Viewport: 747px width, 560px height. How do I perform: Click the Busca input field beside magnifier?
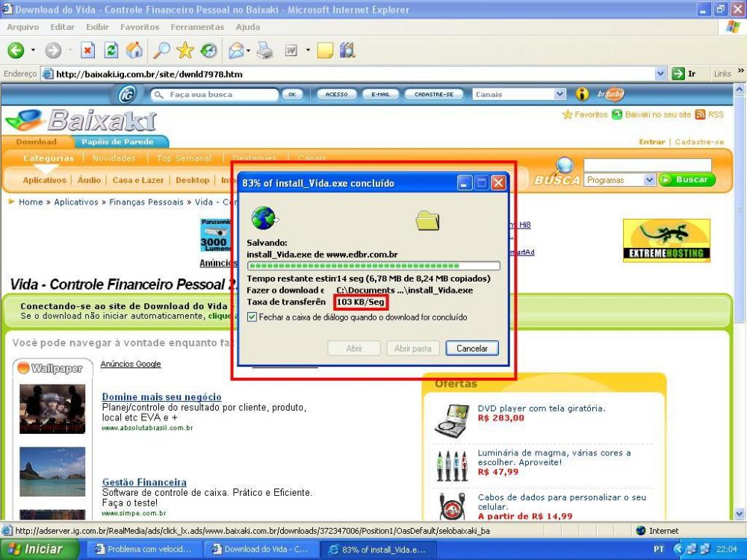648,165
